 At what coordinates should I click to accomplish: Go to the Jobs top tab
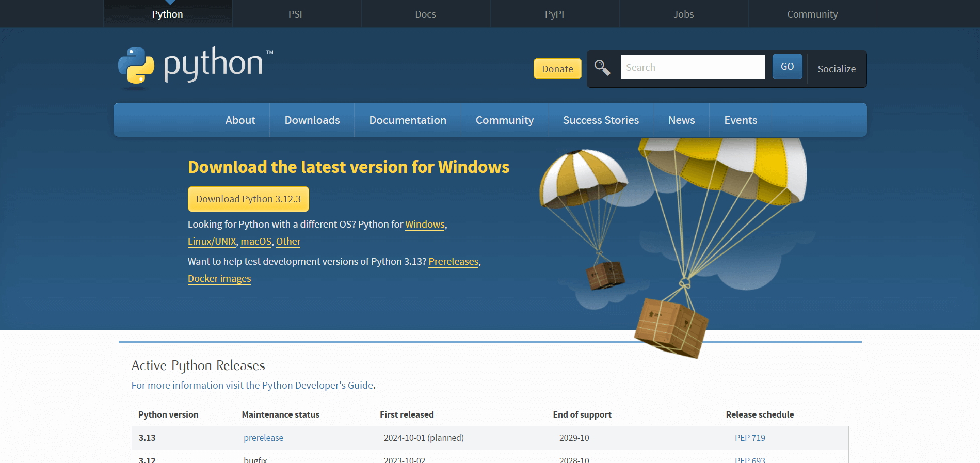(x=683, y=14)
